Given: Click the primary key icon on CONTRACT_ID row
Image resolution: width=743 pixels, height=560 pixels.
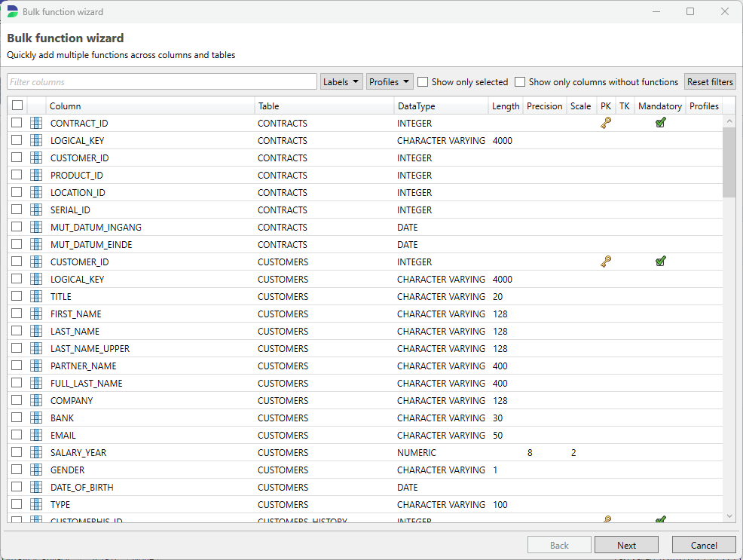Looking at the screenshot, I should [x=606, y=122].
